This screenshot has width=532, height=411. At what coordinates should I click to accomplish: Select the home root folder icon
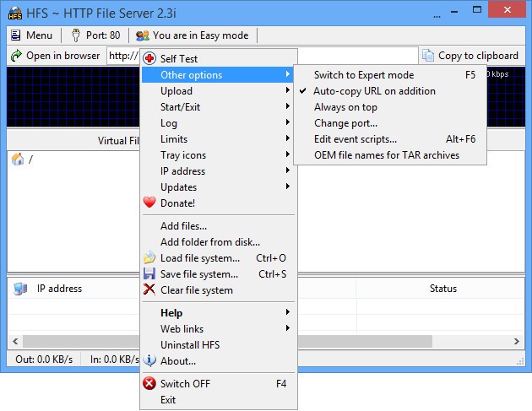coord(18,160)
